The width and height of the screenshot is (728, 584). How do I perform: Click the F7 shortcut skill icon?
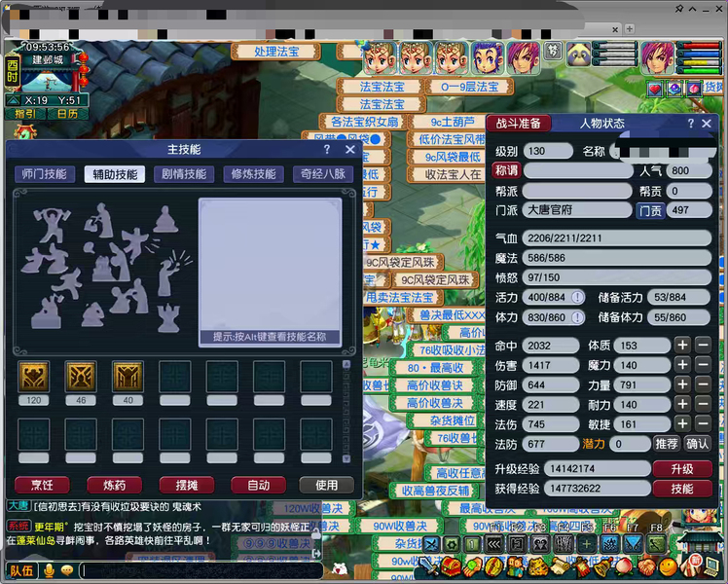coord(633,544)
